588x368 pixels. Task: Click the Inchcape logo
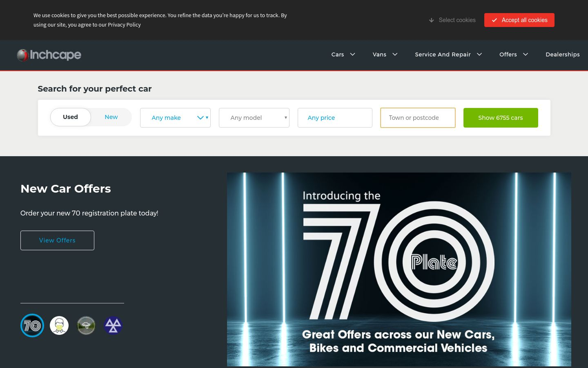pos(49,55)
